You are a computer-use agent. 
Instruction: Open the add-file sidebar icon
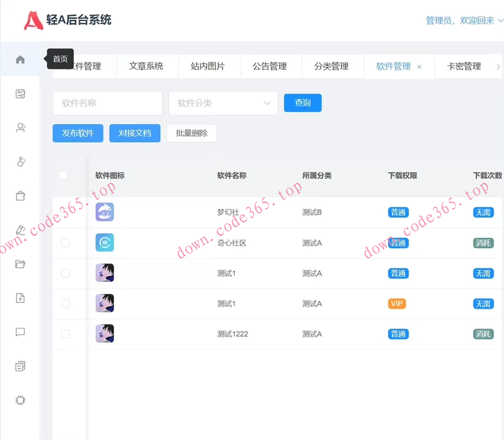[20, 298]
